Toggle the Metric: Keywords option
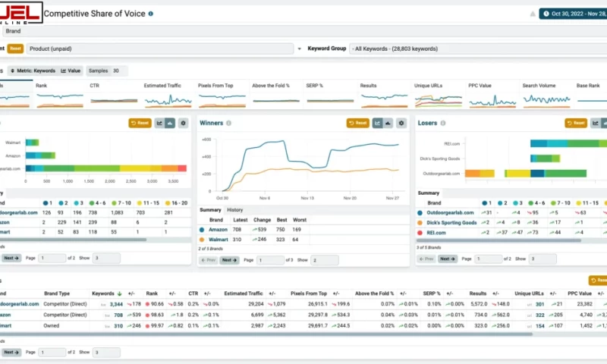This screenshot has width=607, height=364. pos(36,71)
